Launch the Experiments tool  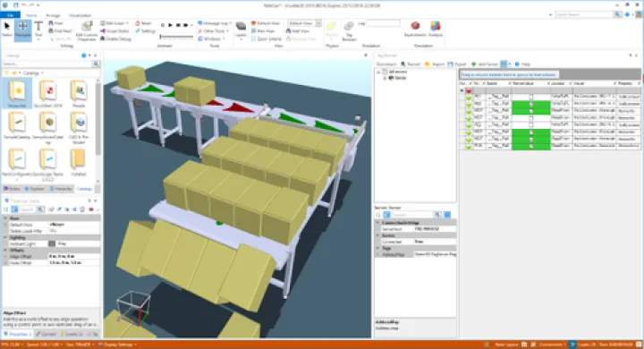point(415,30)
